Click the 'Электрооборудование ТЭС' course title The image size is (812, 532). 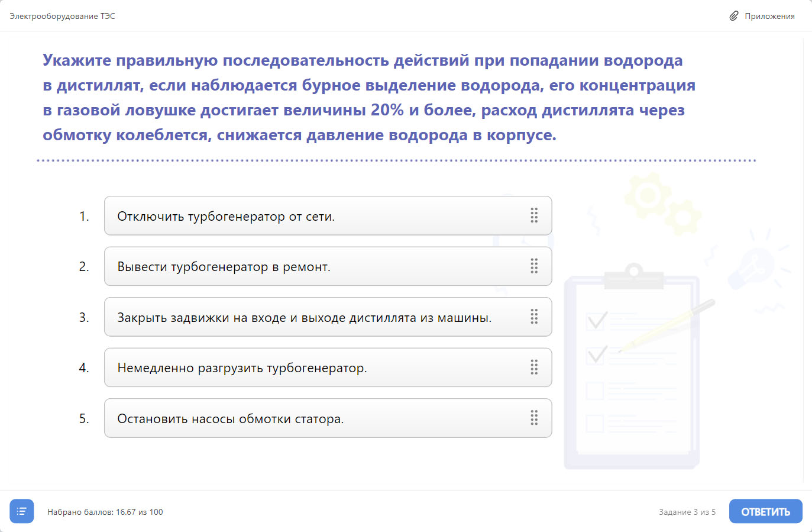(62, 16)
